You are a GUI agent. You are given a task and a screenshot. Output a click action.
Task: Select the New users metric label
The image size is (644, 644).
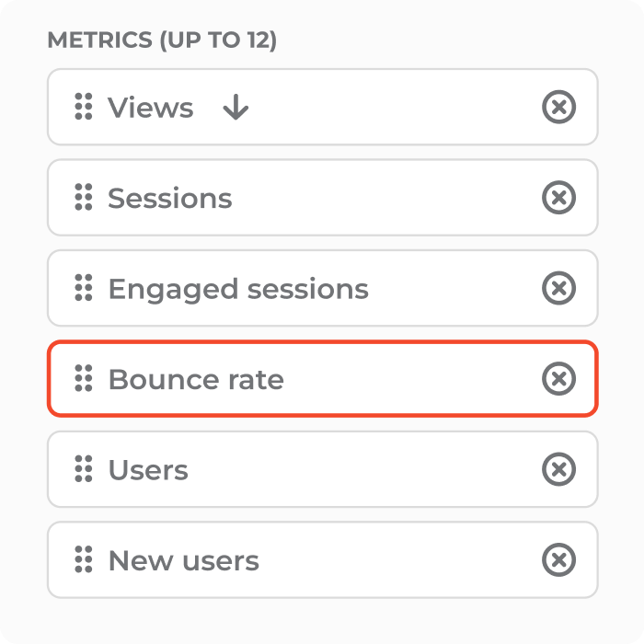184,560
